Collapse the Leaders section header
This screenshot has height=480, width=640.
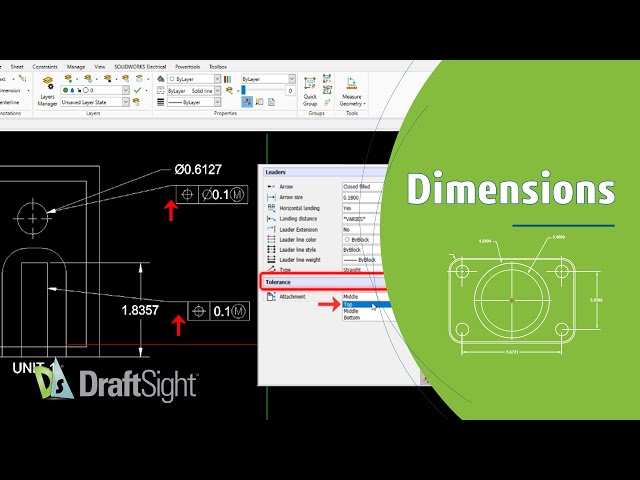pyautogui.click(x=324, y=172)
